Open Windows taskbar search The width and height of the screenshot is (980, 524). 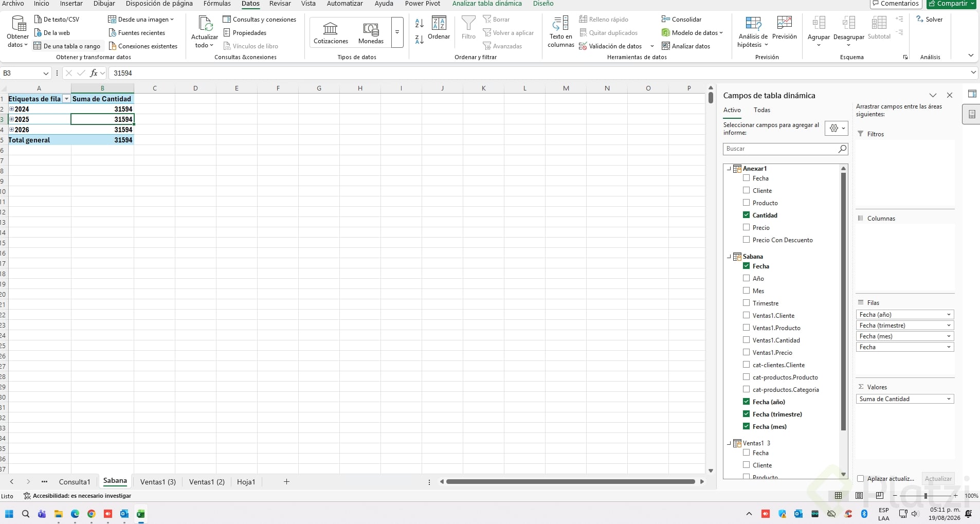26,514
